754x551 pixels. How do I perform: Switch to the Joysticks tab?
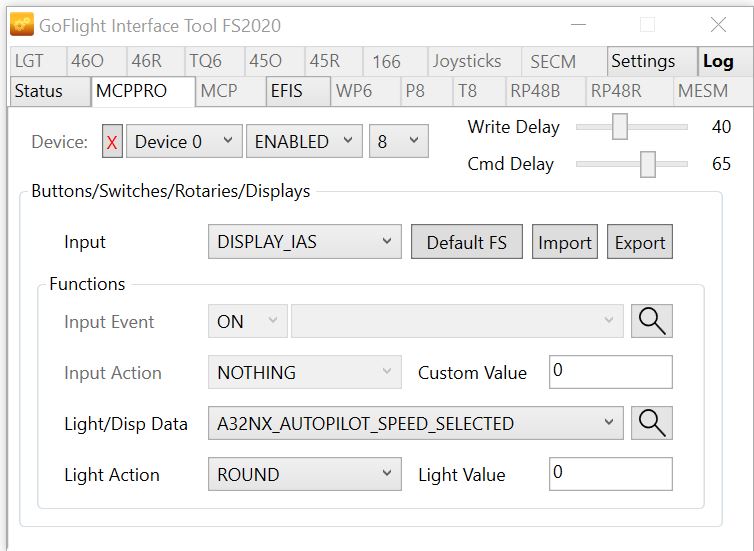(x=467, y=61)
